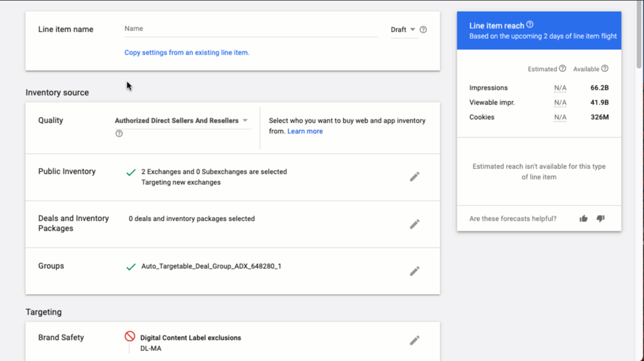The image size is (644, 361).
Task: Click the N/A value for Impressions
Action: [x=559, y=87]
